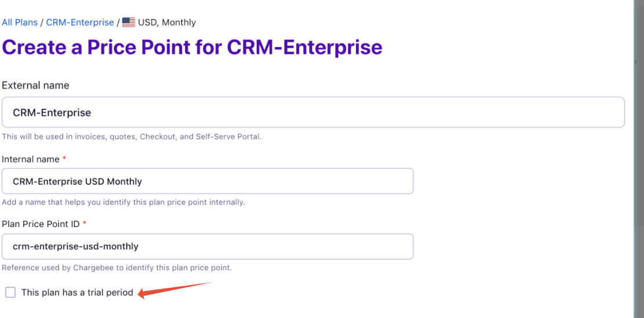Place cursor in Plan Price Point ID field
The height and width of the screenshot is (318, 644).
[208, 246]
